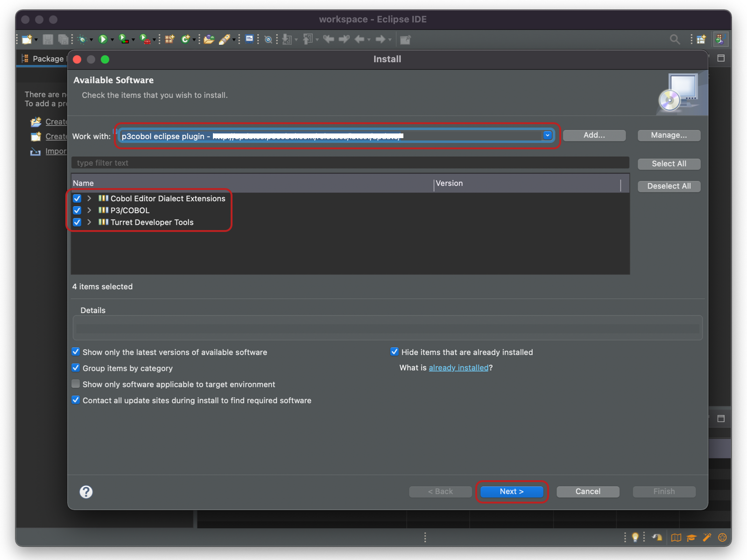747x560 pixels.
Task: Click the Search flashlight icon in toolbar
Action: pos(225,40)
